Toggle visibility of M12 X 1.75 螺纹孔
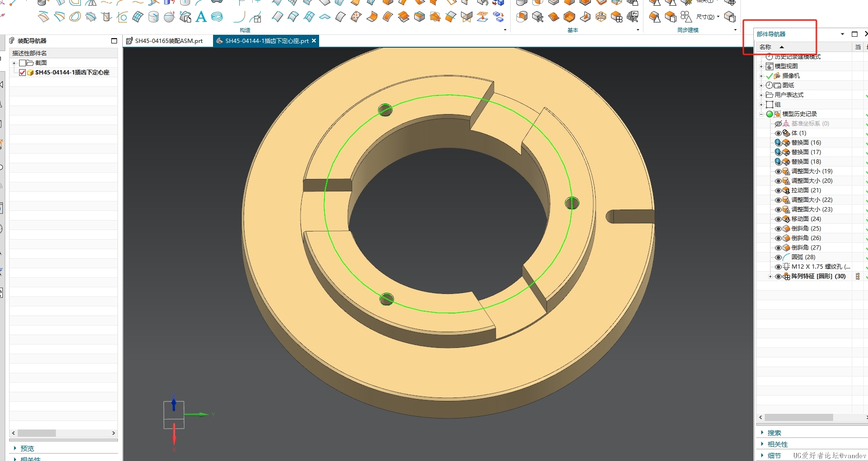Image resolution: width=868 pixels, height=461 pixels. click(778, 267)
